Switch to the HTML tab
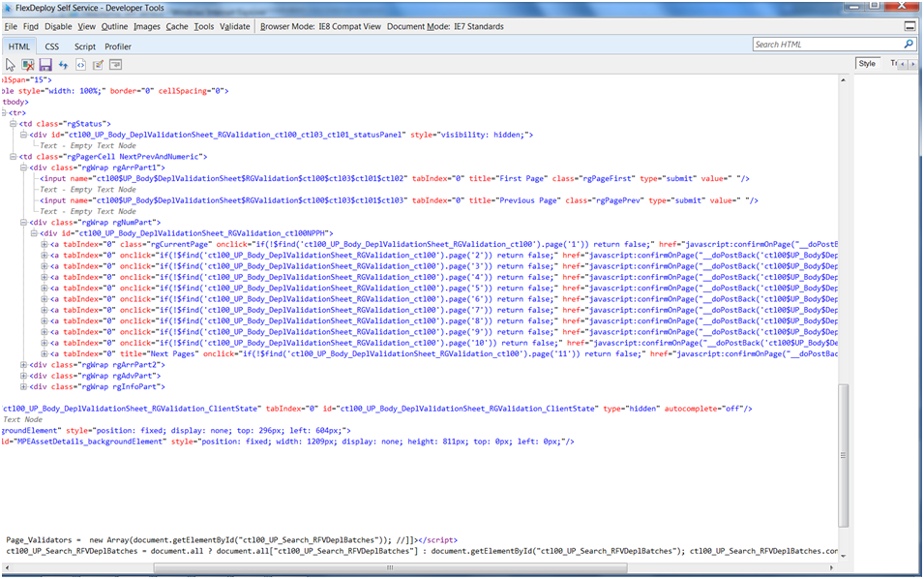 click(18, 46)
